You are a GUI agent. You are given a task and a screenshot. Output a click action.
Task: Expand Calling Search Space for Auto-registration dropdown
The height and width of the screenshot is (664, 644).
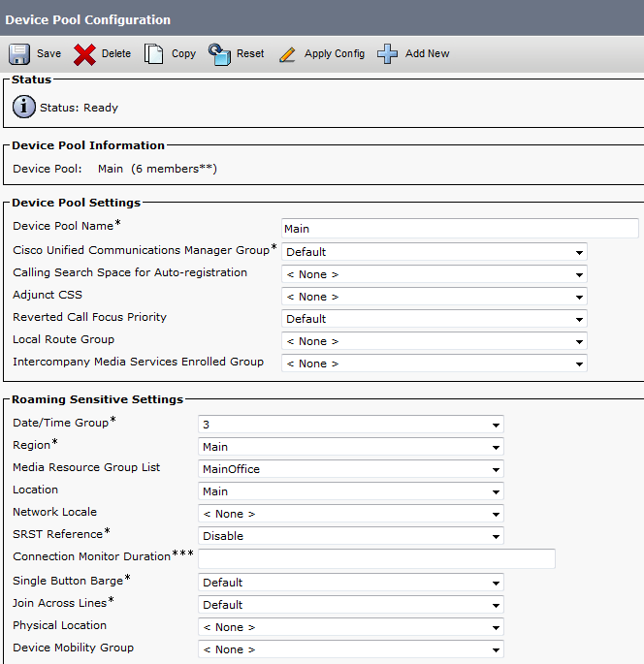tap(434, 274)
